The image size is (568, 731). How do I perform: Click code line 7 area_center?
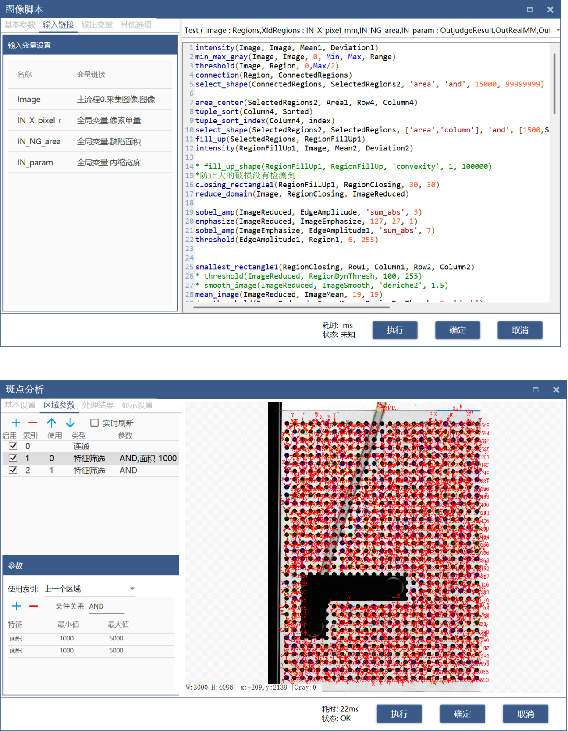(x=306, y=102)
